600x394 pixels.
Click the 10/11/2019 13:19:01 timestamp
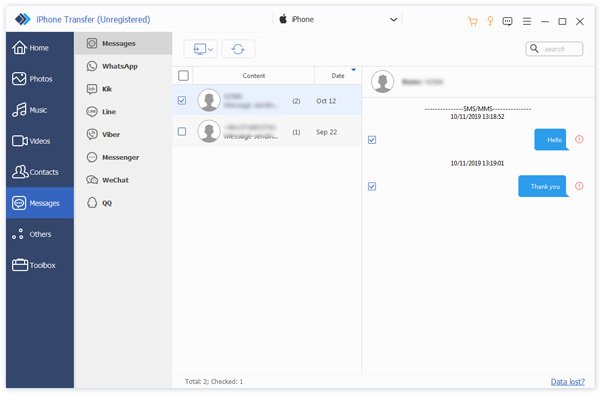(477, 163)
